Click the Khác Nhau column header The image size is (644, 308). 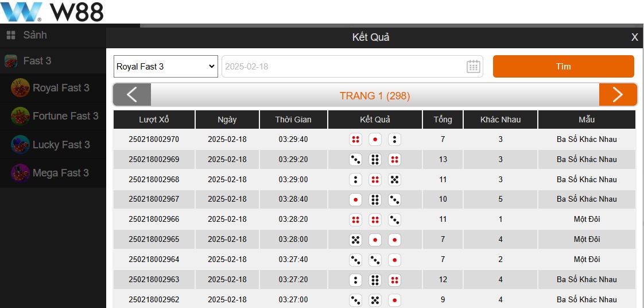(501, 120)
